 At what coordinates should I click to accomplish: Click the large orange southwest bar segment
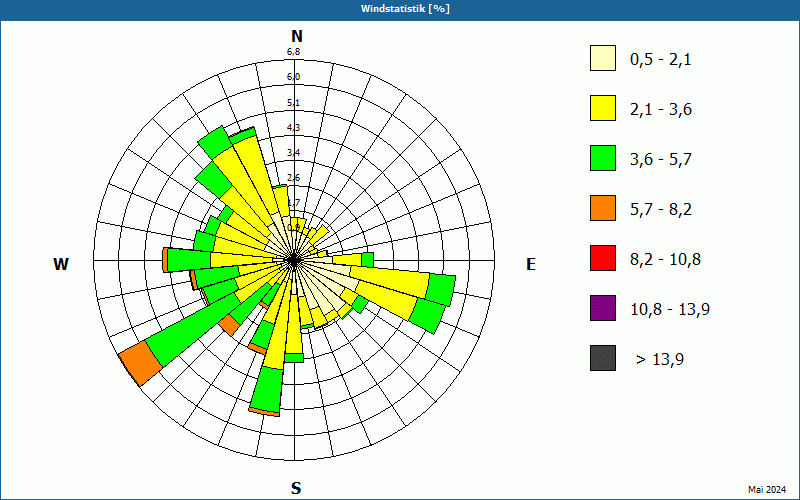point(140,363)
